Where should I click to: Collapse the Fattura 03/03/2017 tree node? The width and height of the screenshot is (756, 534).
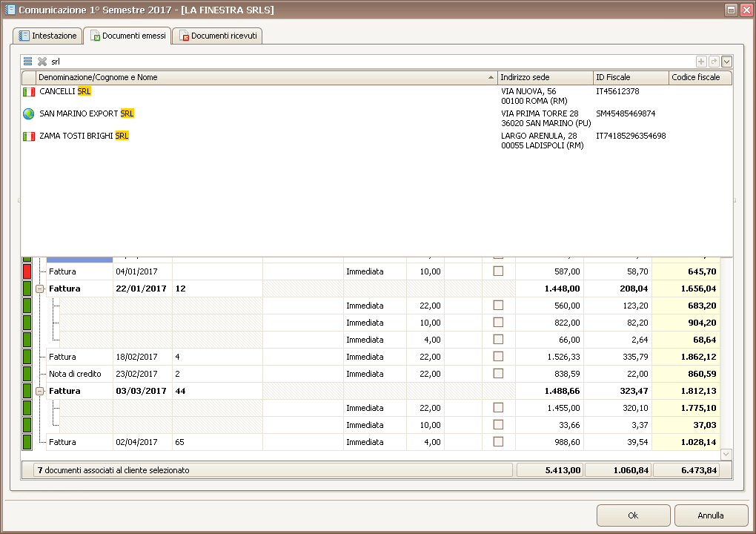(x=40, y=391)
